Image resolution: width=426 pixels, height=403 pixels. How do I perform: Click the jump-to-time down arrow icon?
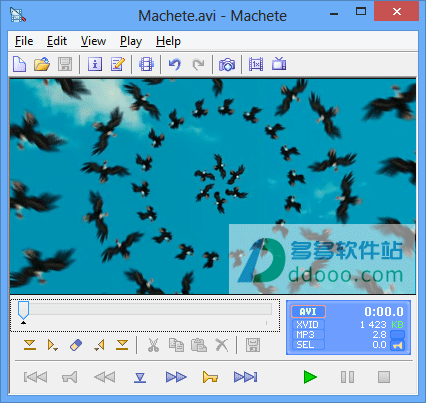[x=140, y=377]
